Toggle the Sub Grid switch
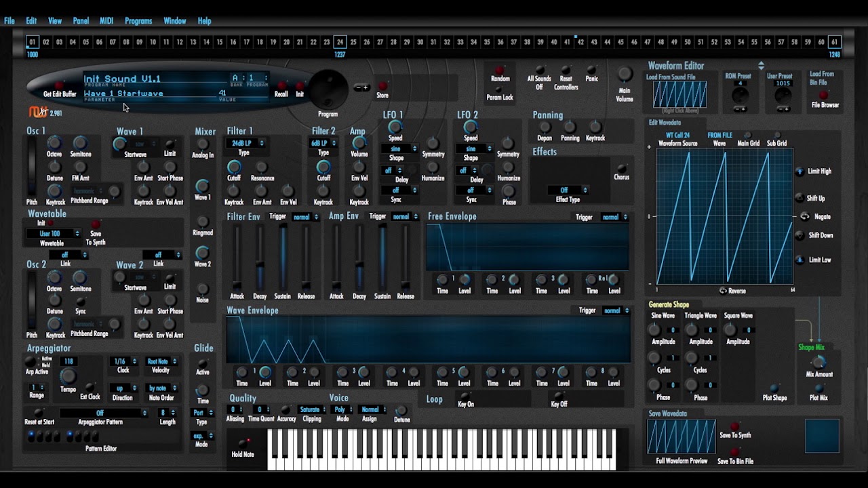 777,136
